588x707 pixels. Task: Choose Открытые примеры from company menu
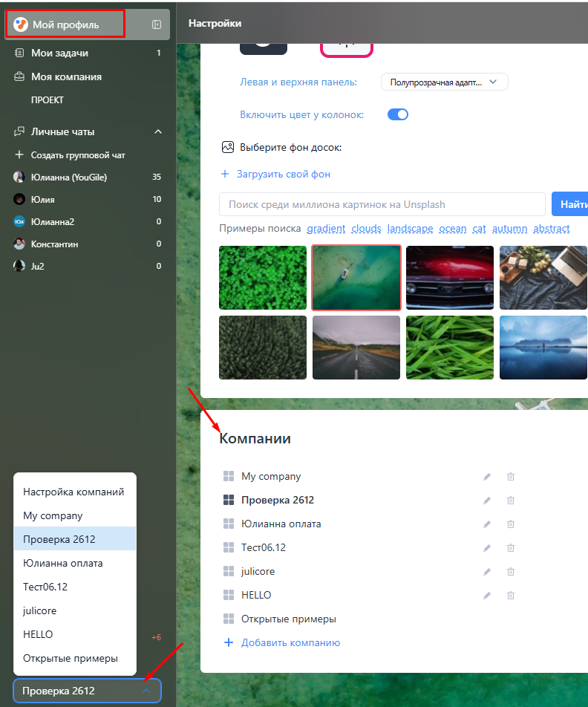point(70,658)
